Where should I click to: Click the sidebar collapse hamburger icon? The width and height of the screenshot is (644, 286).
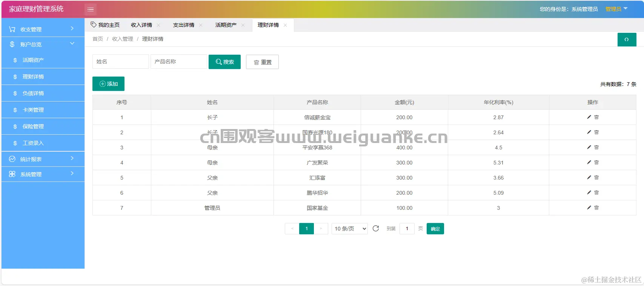pos(91,9)
